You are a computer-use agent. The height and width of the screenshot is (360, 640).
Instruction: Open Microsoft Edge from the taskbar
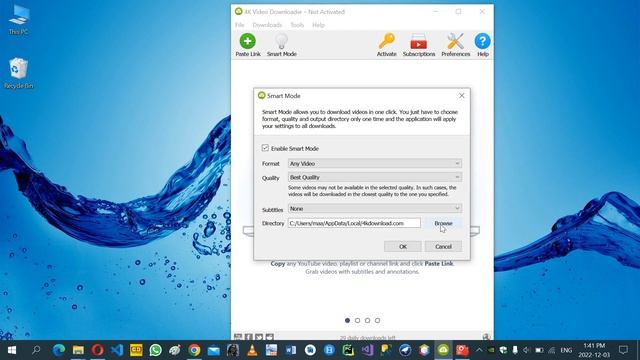59,350
